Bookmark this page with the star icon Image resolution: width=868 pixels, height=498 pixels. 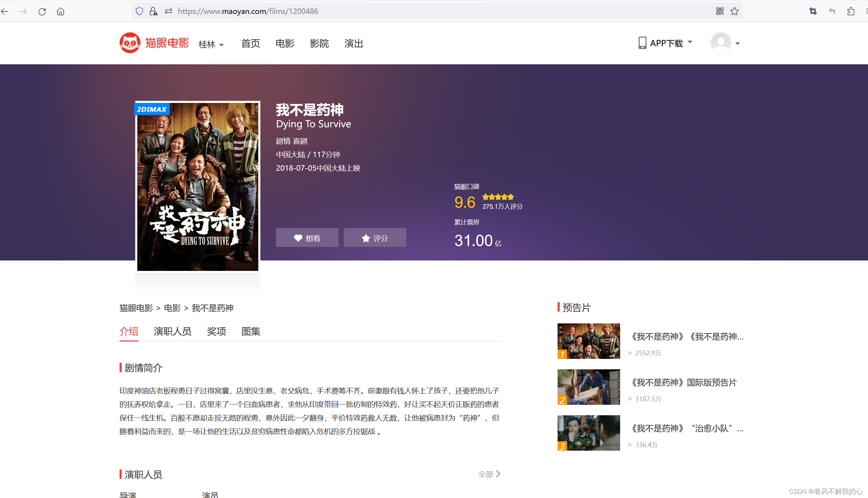(734, 11)
